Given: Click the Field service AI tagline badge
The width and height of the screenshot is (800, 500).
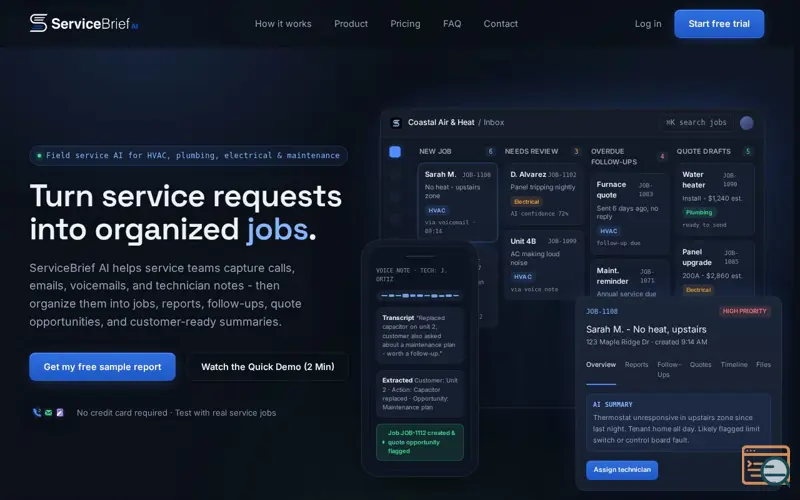Looking at the screenshot, I should (188, 156).
